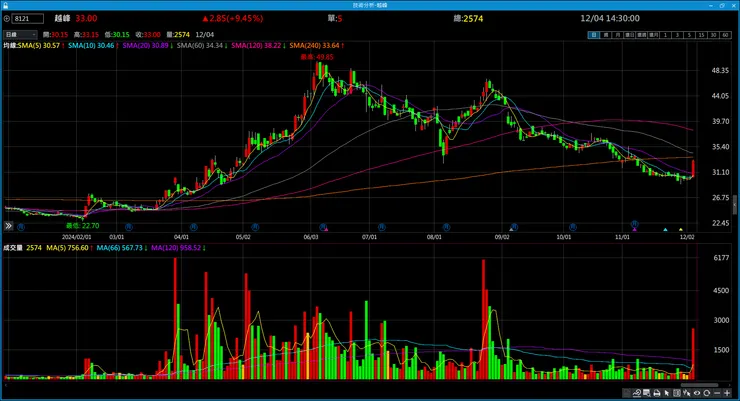Select the 60-minute interval button
Screen dimensions: 740x401
point(725,35)
